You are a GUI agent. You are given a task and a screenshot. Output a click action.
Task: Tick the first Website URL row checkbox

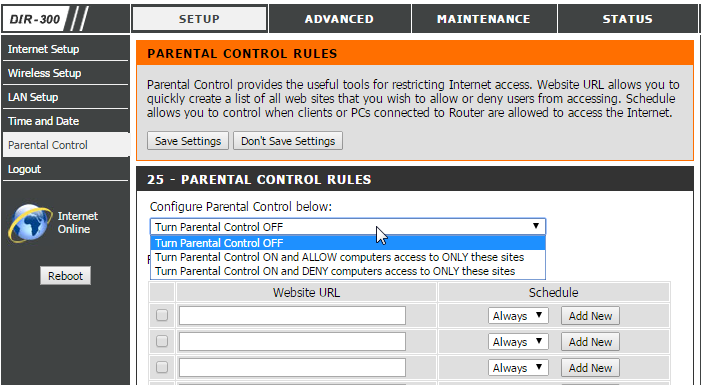tap(162, 315)
